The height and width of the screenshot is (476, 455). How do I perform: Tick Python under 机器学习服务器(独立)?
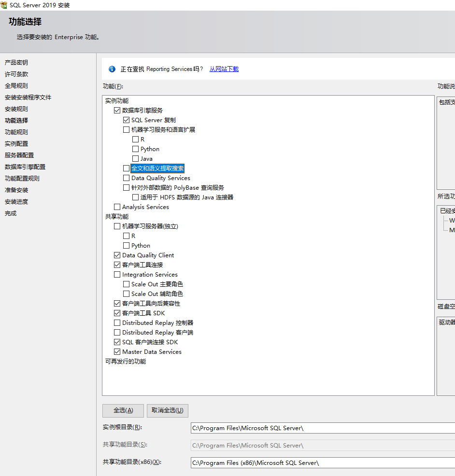pos(127,245)
